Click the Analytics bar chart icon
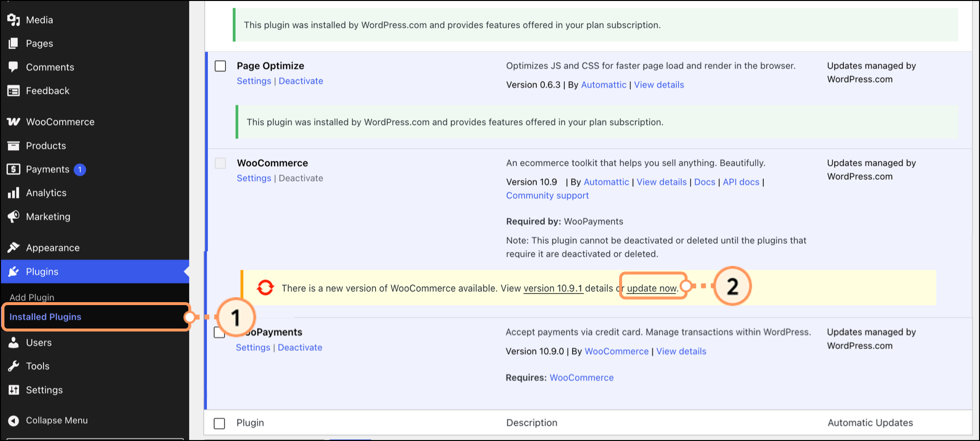The height and width of the screenshot is (441, 980). (13, 193)
